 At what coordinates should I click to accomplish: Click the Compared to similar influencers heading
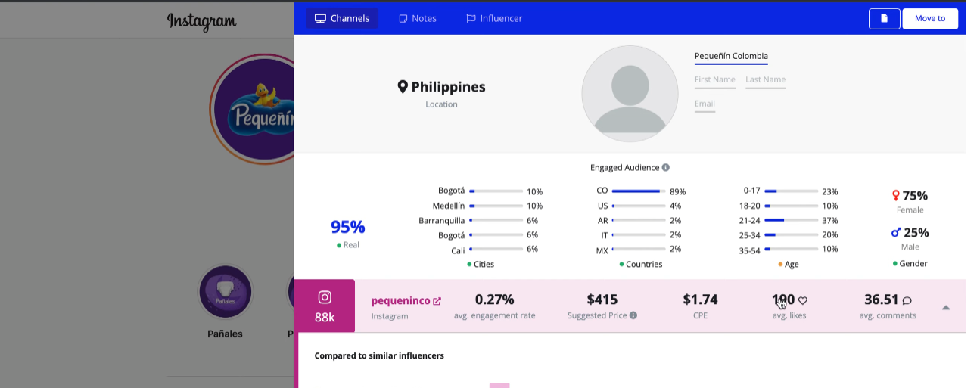pos(379,355)
